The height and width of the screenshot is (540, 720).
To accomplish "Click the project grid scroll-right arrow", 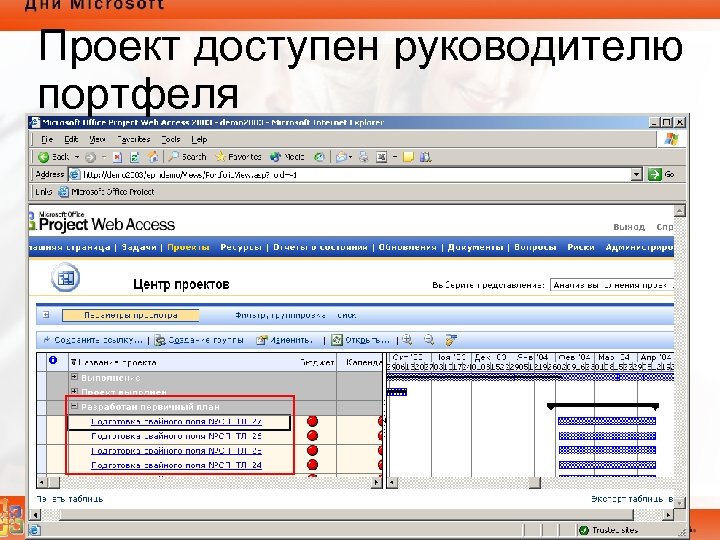I will pyautogui.click(x=377, y=482).
